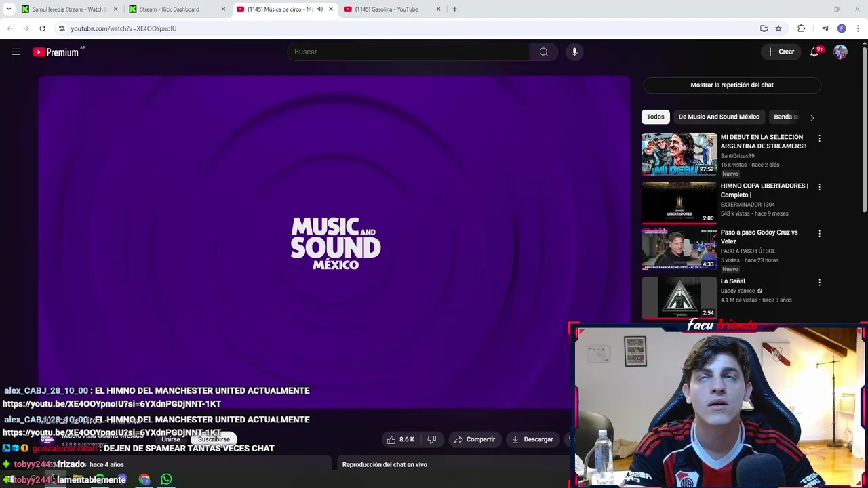Show more filter chips with right arrow
Screen dimensions: 868x488
click(812, 117)
